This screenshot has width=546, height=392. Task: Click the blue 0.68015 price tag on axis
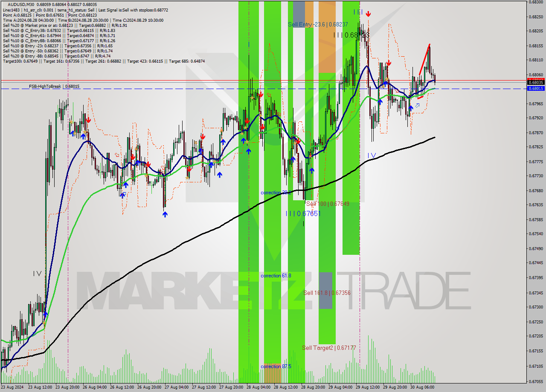point(536,89)
